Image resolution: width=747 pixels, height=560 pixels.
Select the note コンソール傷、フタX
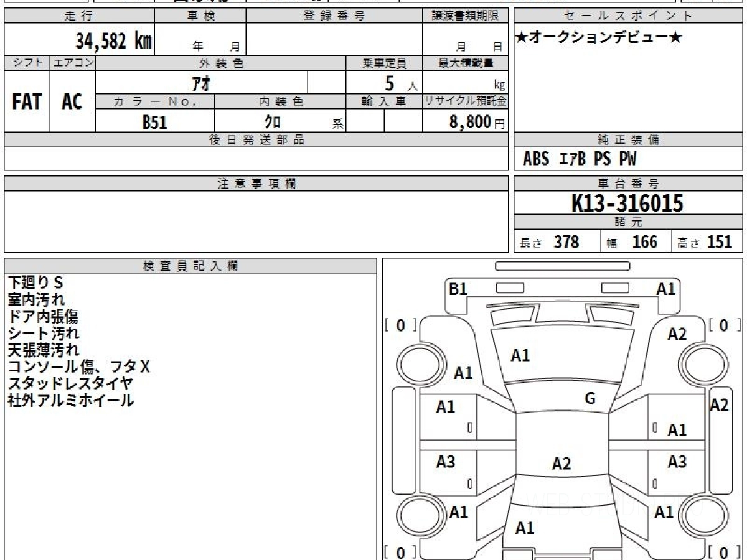point(79,366)
